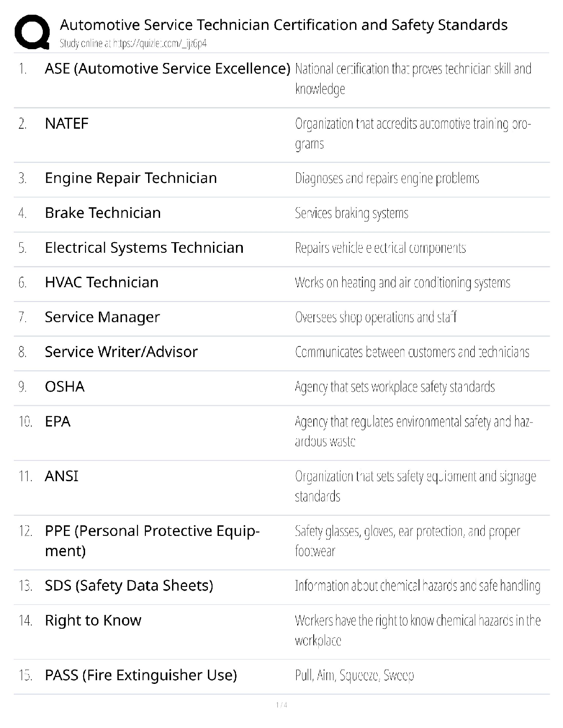Click the page number 1 / 4 indicator
This screenshot has height=728, width=563.
281,705
